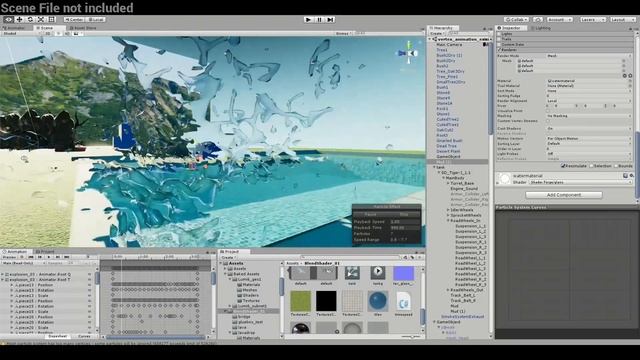The width and height of the screenshot is (640, 360).
Task: Toggle the Bounds checkbox
Action: pos(615,166)
